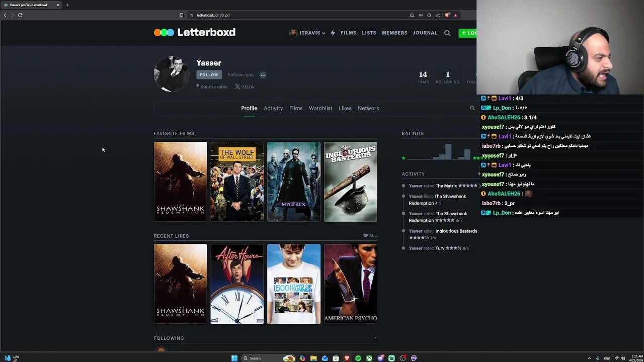This screenshot has width=644, height=362.
Task: Open File Explorer from the taskbar
Action: coord(313,358)
